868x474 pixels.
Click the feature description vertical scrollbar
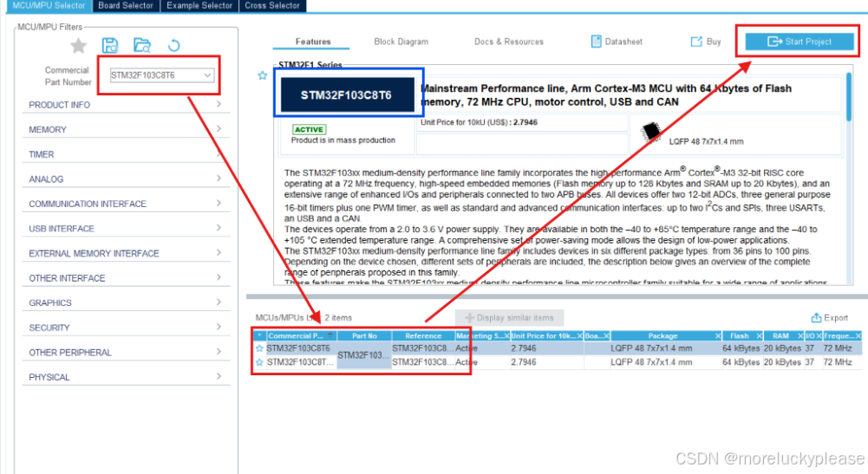[849, 97]
